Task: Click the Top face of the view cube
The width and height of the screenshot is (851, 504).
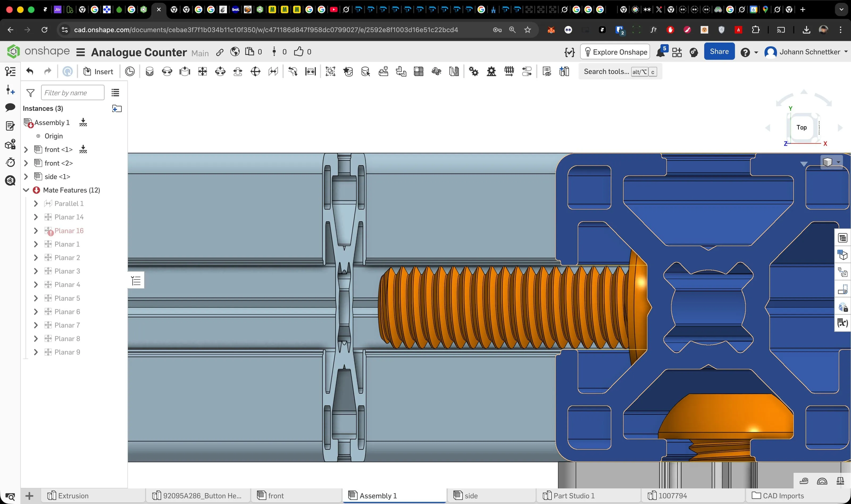Action: pyautogui.click(x=802, y=127)
